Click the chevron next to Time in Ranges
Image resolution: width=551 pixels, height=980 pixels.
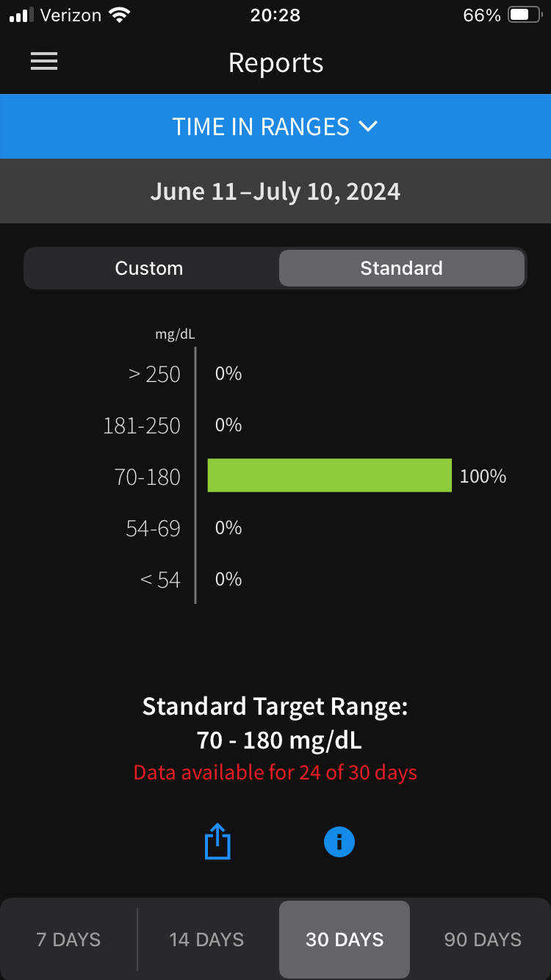368,126
